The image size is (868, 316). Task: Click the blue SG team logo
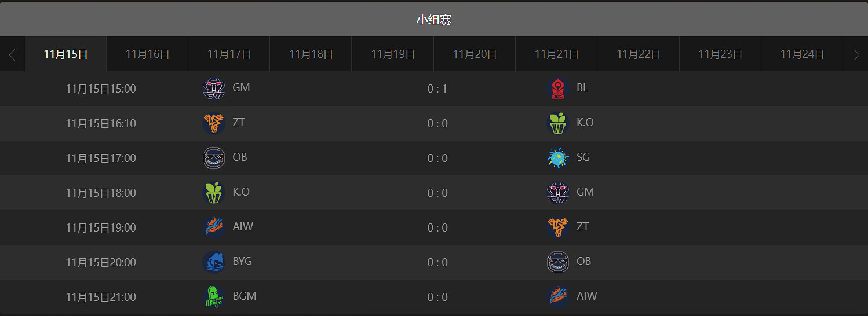(x=558, y=158)
